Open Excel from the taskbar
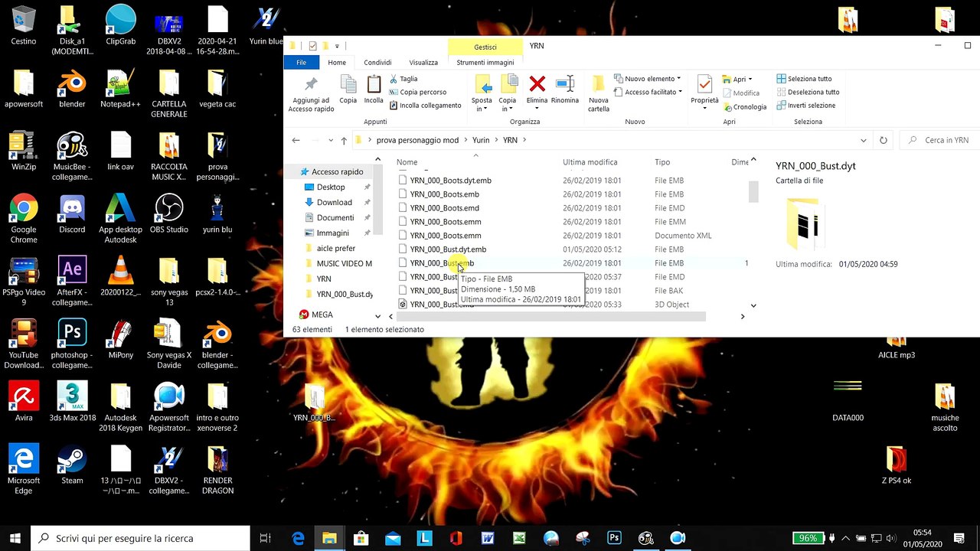The height and width of the screenshot is (551, 980). (x=519, y=538)
